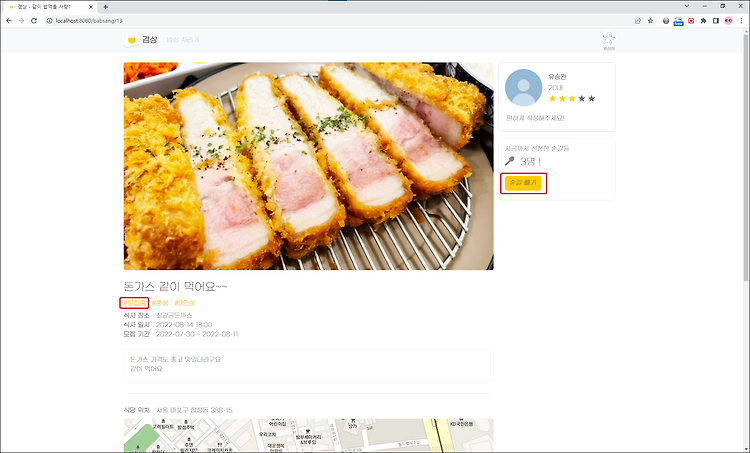Image resolution: width=750 pixels, height=453 pixels.
Task: Open the blue 'New' extension icon
Action: click(x=678, y=21)
